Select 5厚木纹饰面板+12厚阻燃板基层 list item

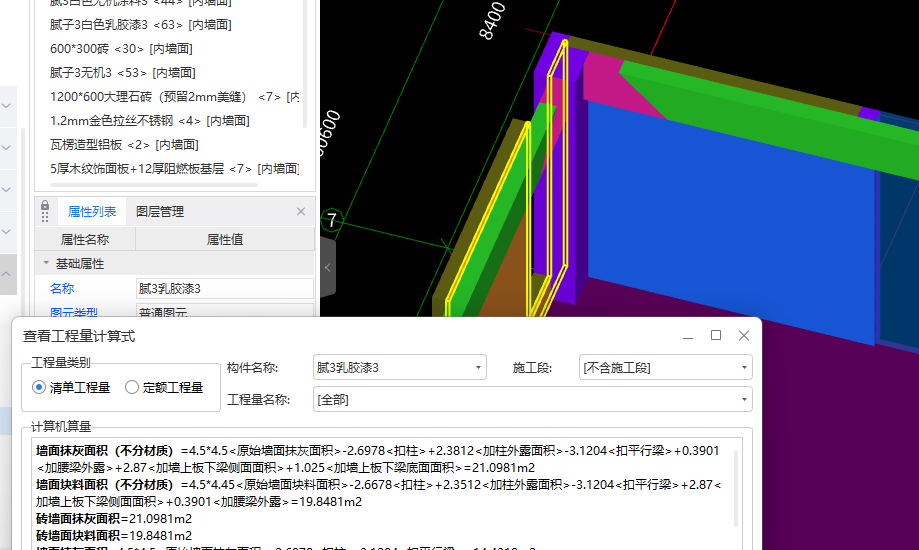[x=175, y=169]
